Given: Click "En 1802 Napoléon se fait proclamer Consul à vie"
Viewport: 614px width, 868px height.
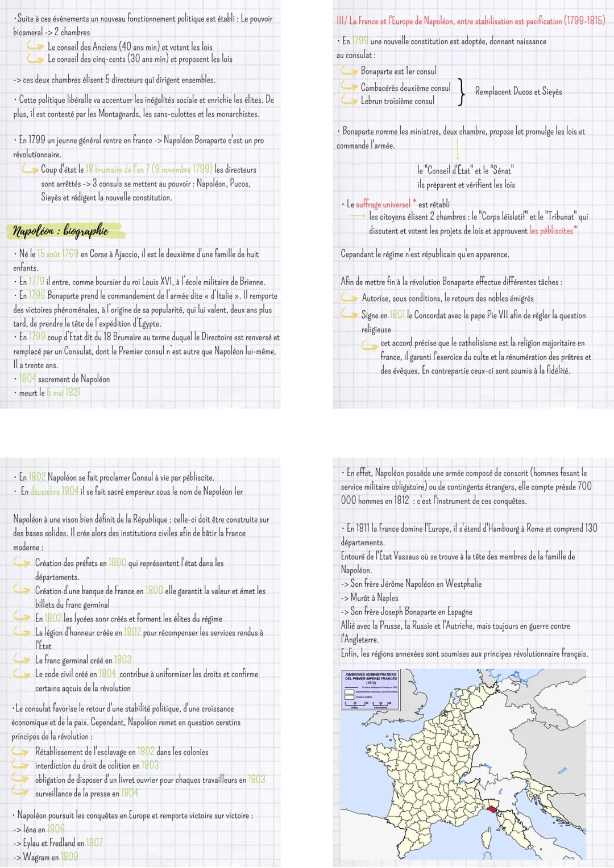Looking at the screenshot, I should coord(117,477).
